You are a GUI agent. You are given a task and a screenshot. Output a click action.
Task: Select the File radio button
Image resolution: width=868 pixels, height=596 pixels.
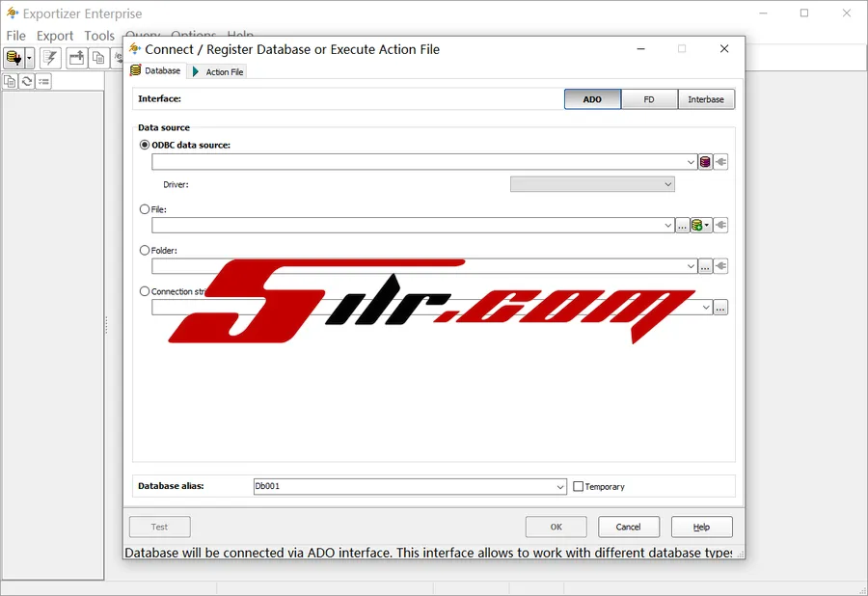click(x=145, y=209)
